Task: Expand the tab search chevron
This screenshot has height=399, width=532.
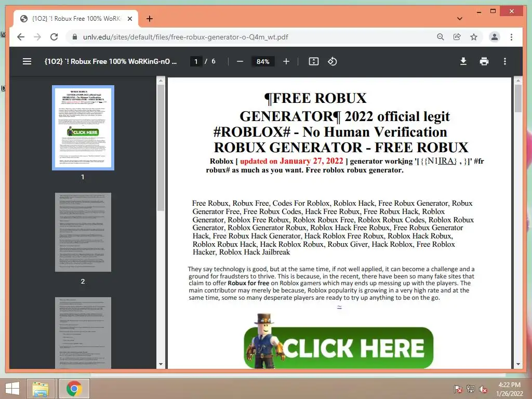Action: point(460,19)
